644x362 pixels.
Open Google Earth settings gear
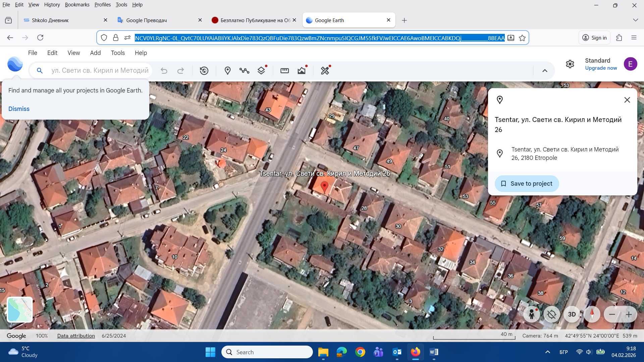pyautogui.click(x=570, y=64)
